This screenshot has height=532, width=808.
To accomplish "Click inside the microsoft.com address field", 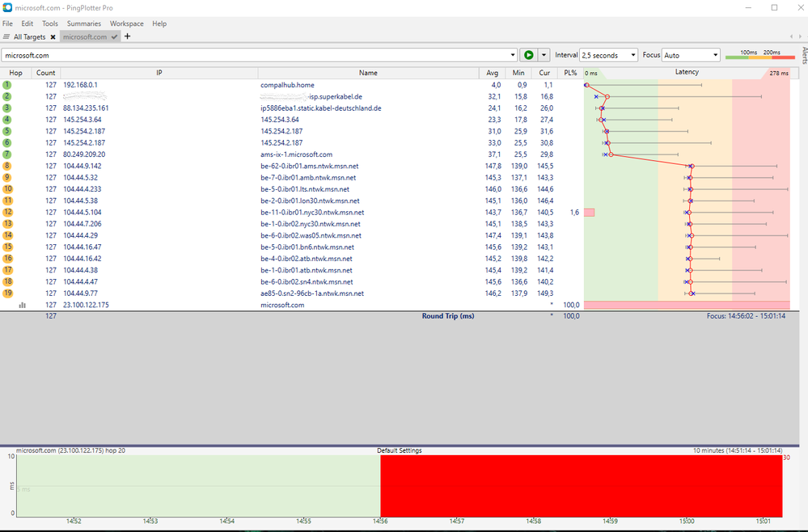I will 243,55.
